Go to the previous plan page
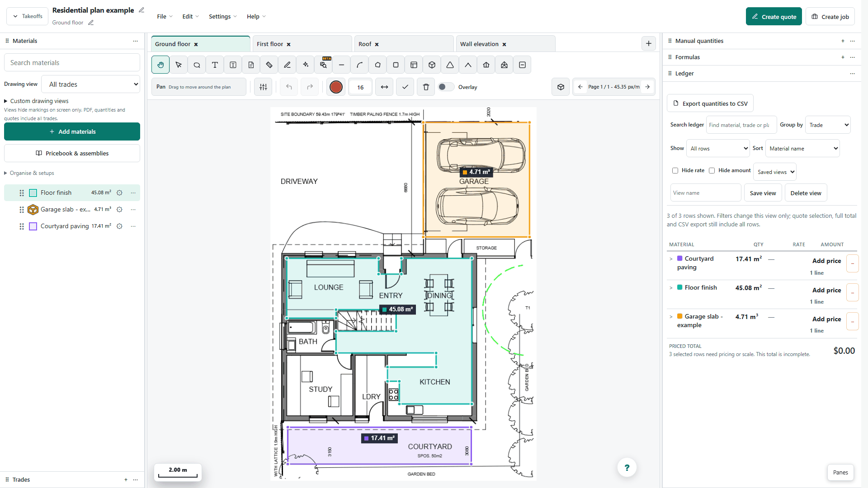Viewport: 868px width, 488px height. coord(580,87)
